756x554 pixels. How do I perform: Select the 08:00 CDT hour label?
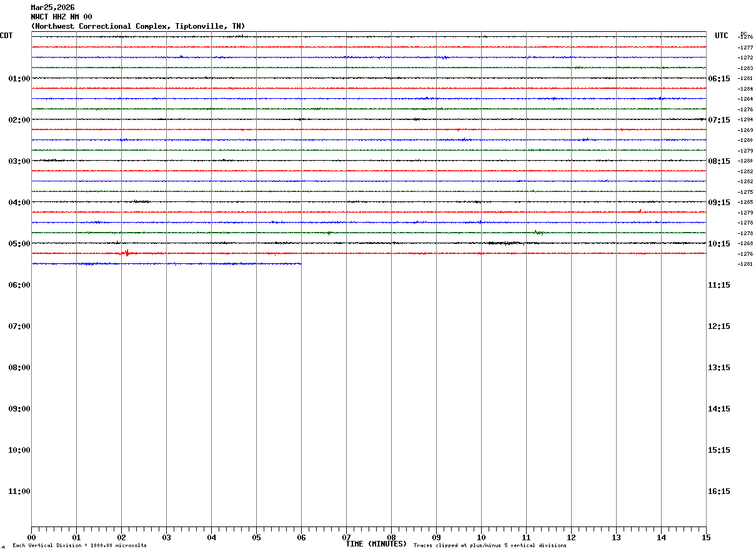(x=19, y=368)
